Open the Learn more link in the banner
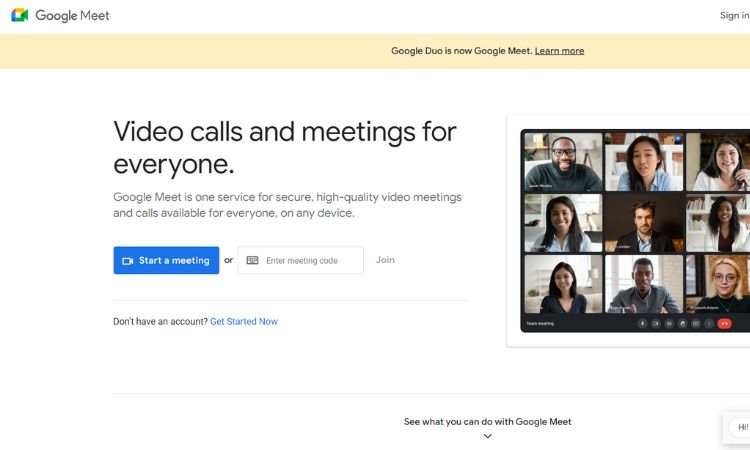The height and width of the screenshot is (450, 750). tap(559, 51)
